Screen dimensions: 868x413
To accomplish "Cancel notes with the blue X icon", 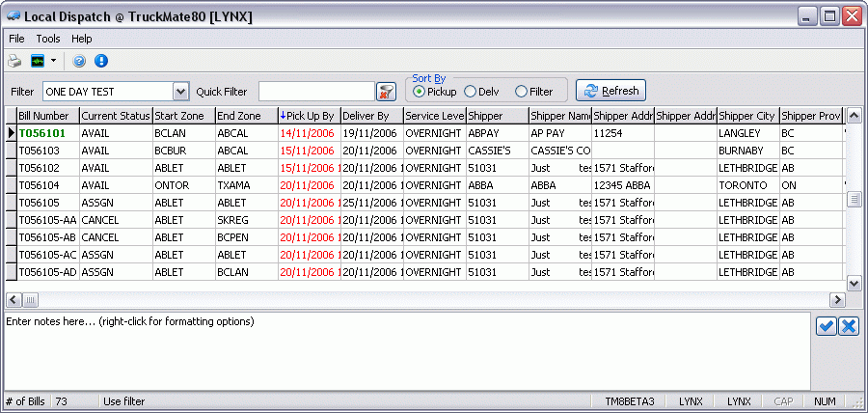I will [x=849, y=326].
